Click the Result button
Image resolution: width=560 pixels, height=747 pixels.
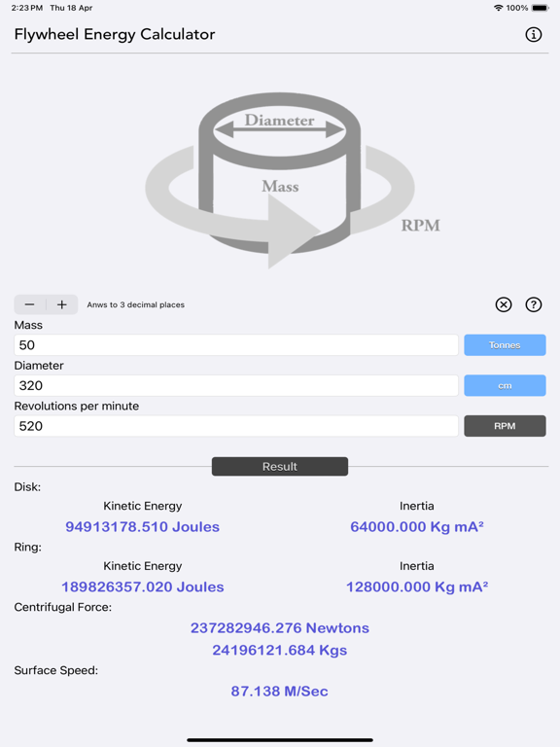point(280,467)
